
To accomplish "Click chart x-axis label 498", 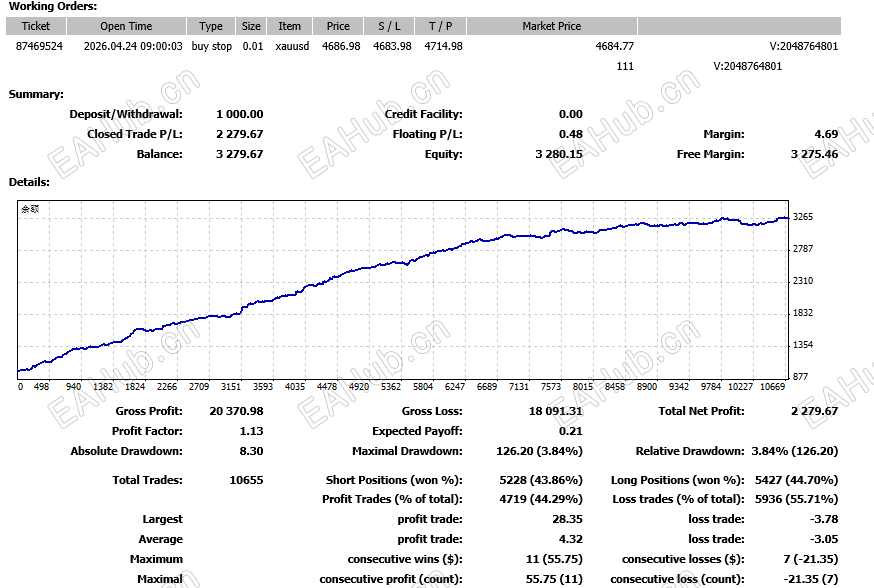I will click(41, 387).
